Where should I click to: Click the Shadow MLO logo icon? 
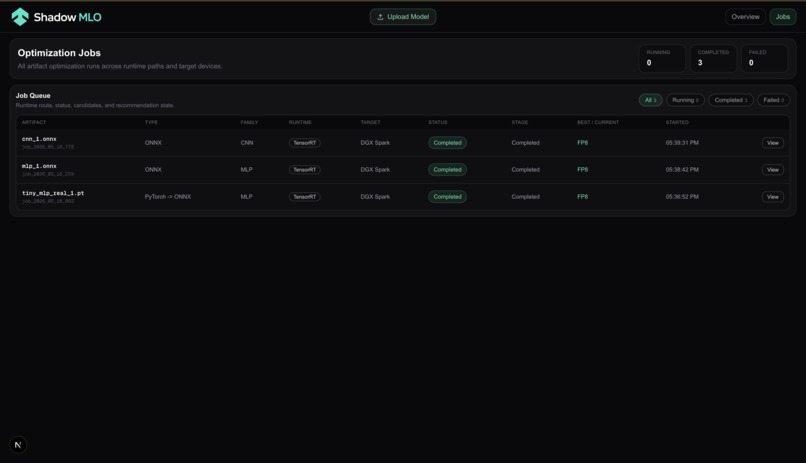20,17
